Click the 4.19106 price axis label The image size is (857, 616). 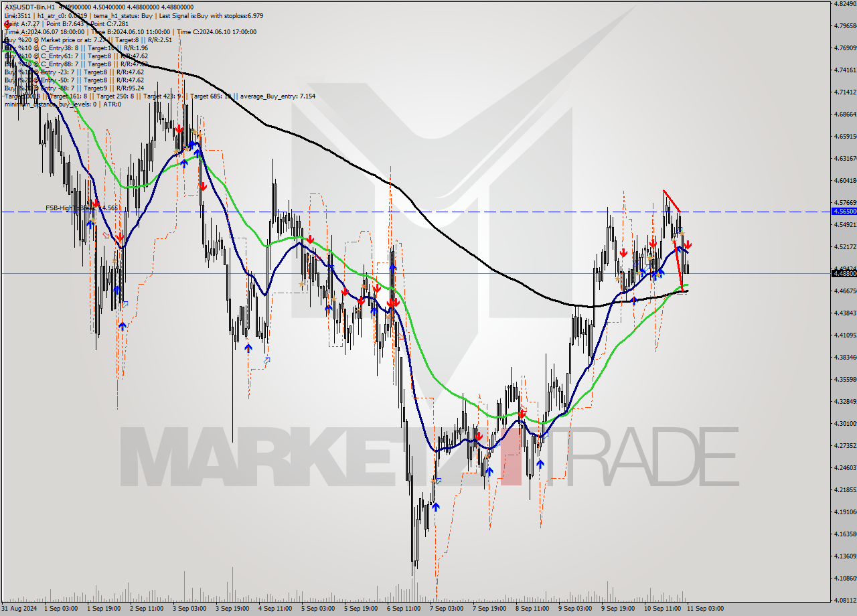[x=844, y=512]
